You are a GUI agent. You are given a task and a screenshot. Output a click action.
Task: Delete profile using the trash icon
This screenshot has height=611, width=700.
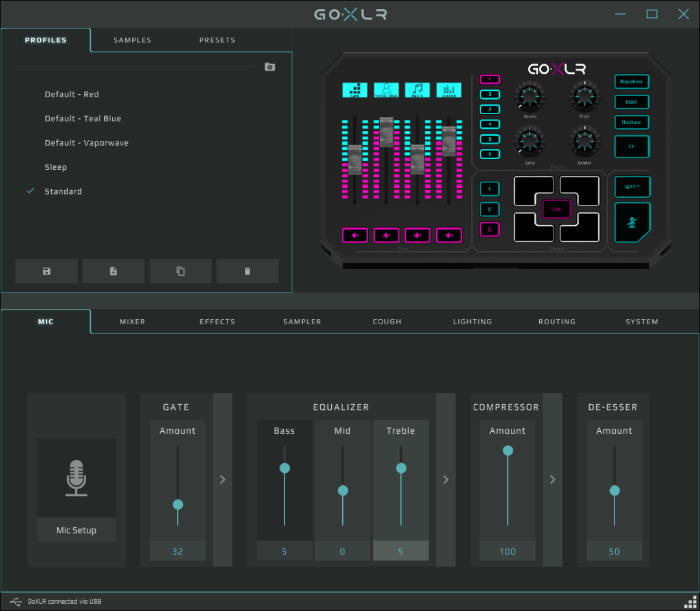(x=247, y=271)
